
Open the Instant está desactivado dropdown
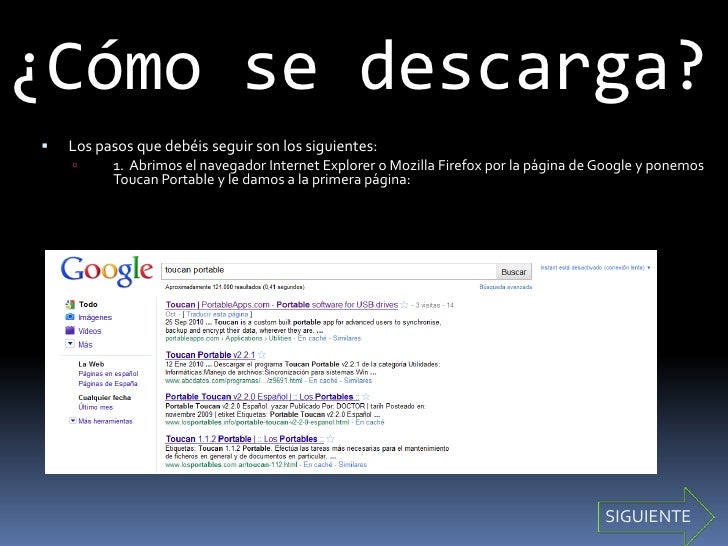(595, 267)
